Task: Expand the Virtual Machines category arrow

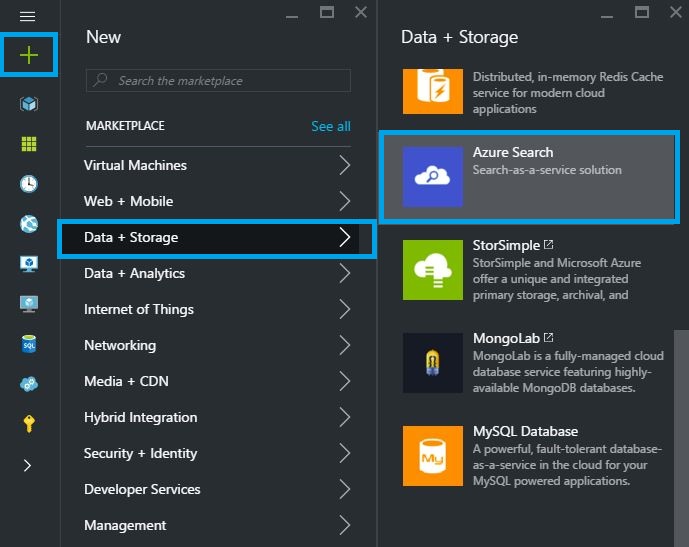Action: pos(344,165)
